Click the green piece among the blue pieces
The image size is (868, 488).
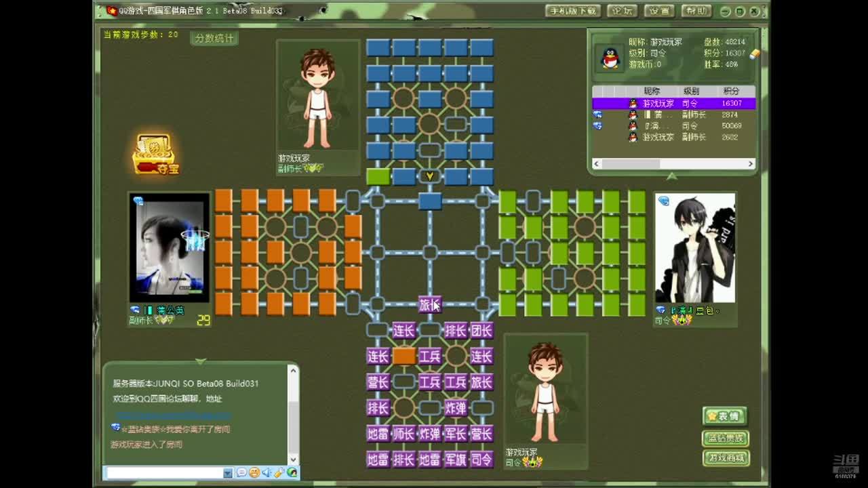(x=378, y=176)
